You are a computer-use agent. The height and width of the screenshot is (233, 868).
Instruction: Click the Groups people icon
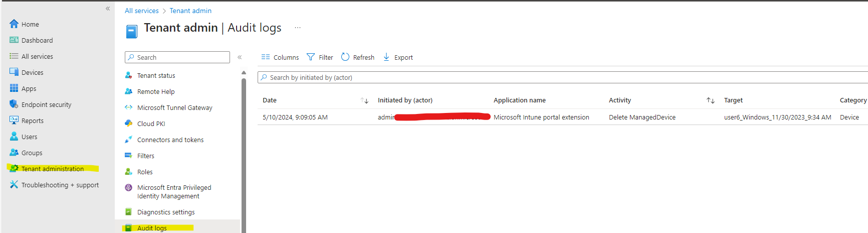point(14,152)
